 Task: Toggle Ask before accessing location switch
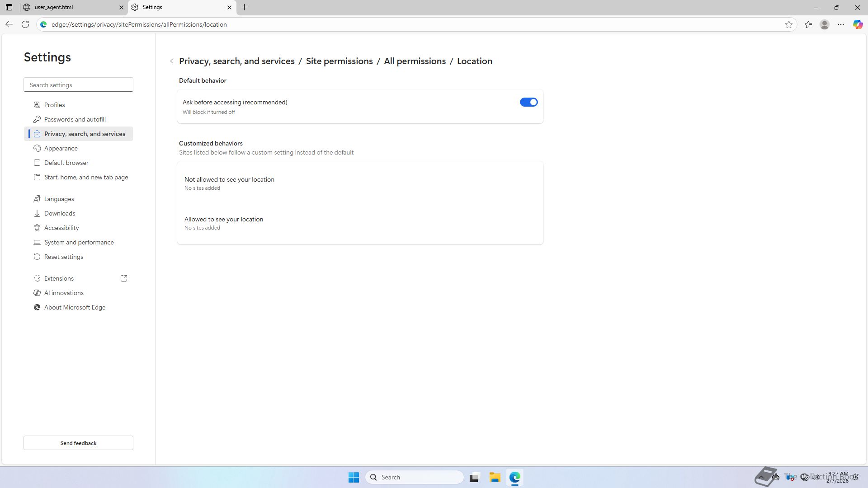tap(528, 102)
